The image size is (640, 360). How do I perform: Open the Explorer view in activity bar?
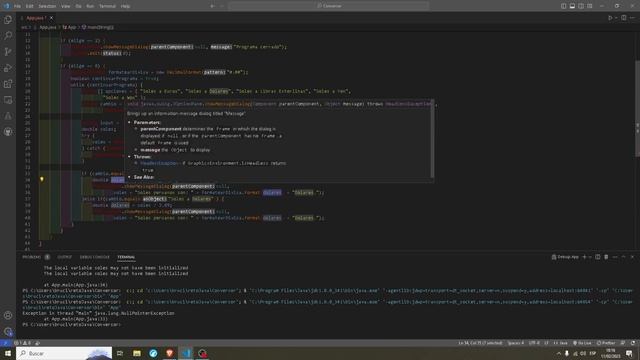(8, 20)
